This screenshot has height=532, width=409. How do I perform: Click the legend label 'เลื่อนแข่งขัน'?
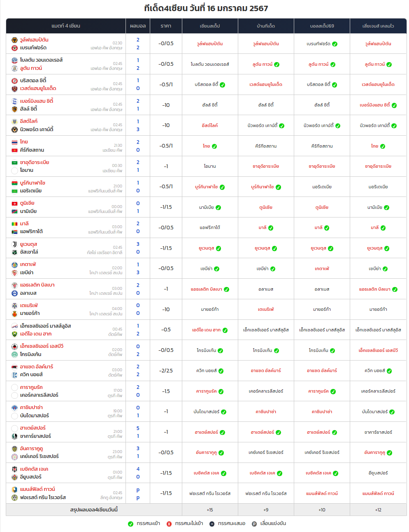[273, 523]
